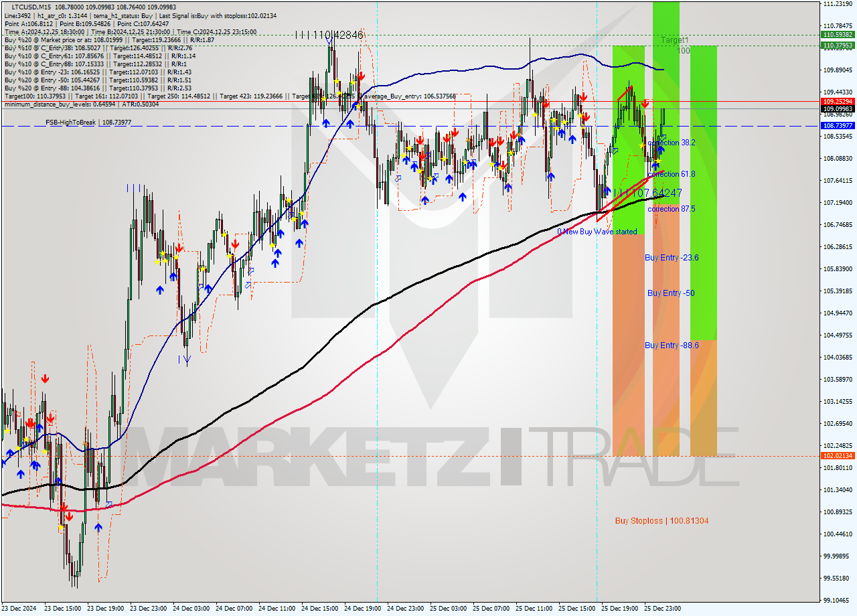Select the Buy Stoploss | 100.81304 label
The image size is (857, 616).
[661, 520]
